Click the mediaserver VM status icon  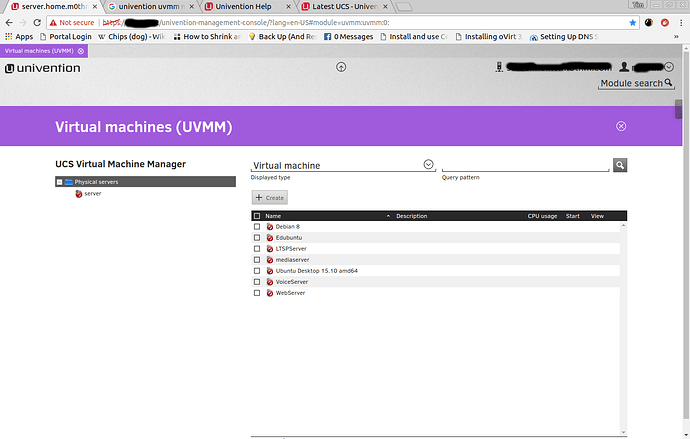coord(270,260)
